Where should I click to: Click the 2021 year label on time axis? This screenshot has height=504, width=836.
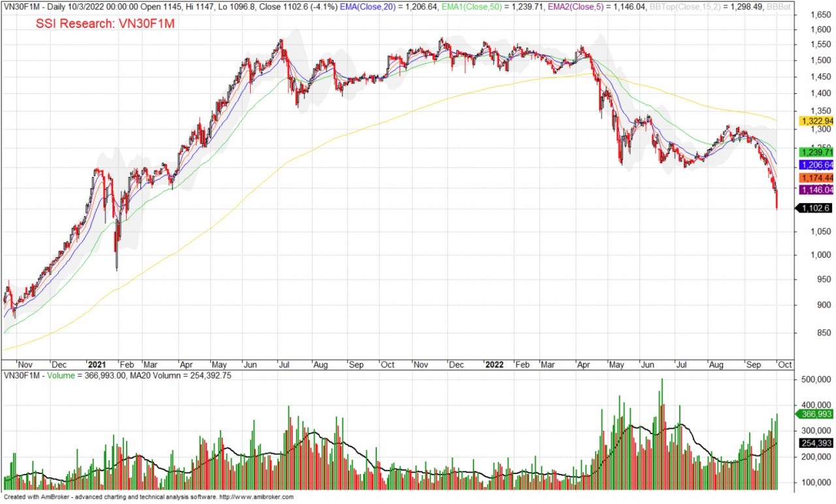tap(96, 364)
